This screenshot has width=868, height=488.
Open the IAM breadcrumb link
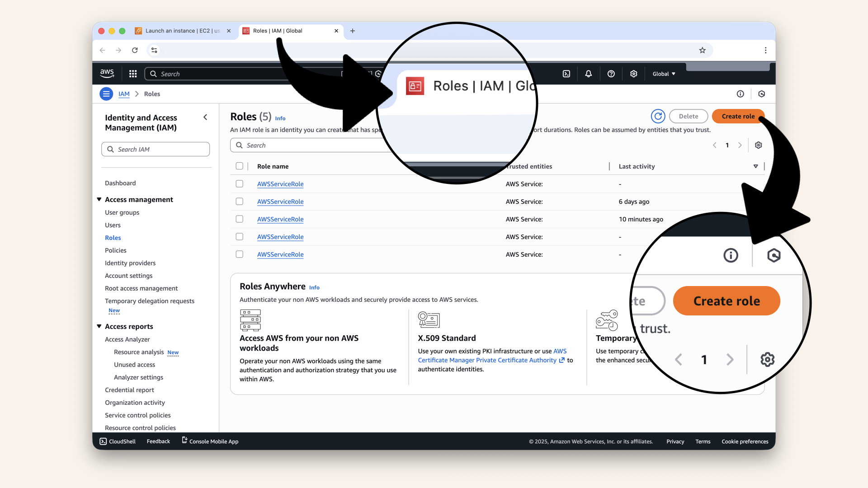pos(124,94)
